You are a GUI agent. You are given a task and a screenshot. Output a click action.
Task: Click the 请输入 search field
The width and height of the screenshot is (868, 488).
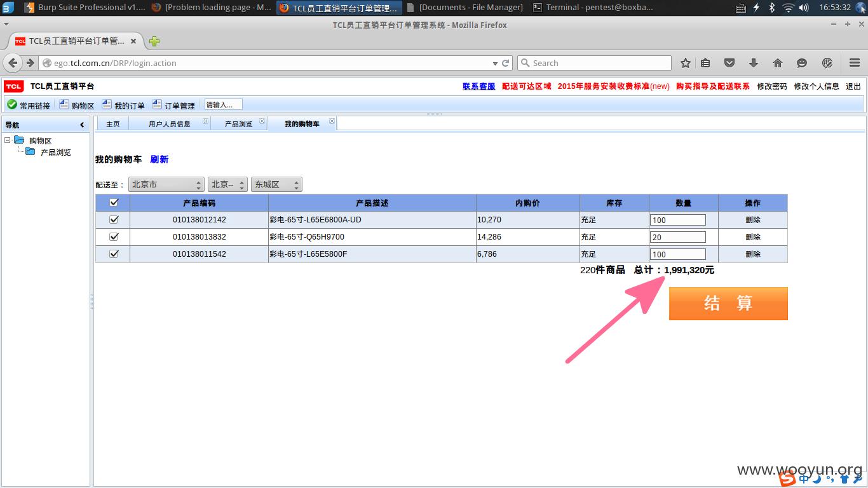point(223,105)
